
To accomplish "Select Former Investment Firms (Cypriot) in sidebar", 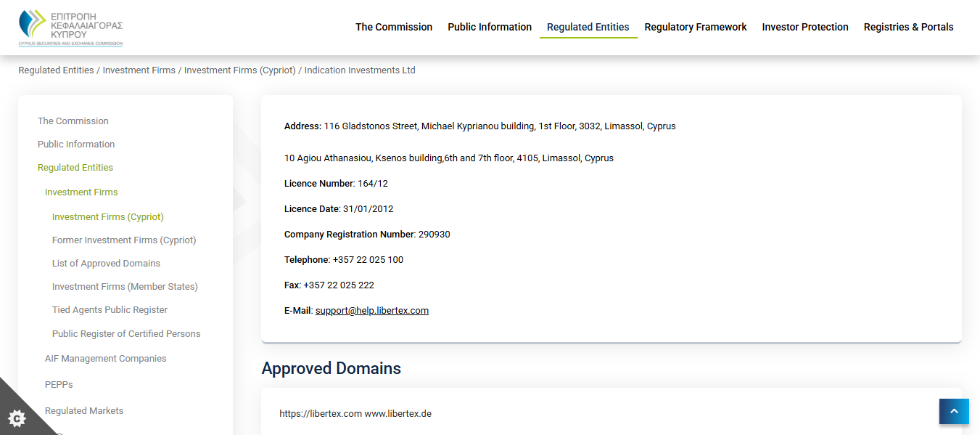I will point(124,240).
